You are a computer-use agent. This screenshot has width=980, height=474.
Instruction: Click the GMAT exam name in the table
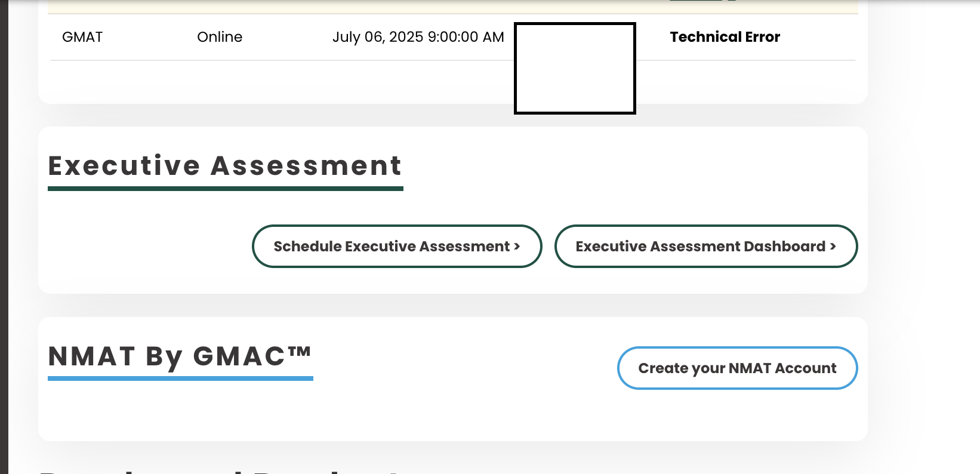tap(82, 37)
